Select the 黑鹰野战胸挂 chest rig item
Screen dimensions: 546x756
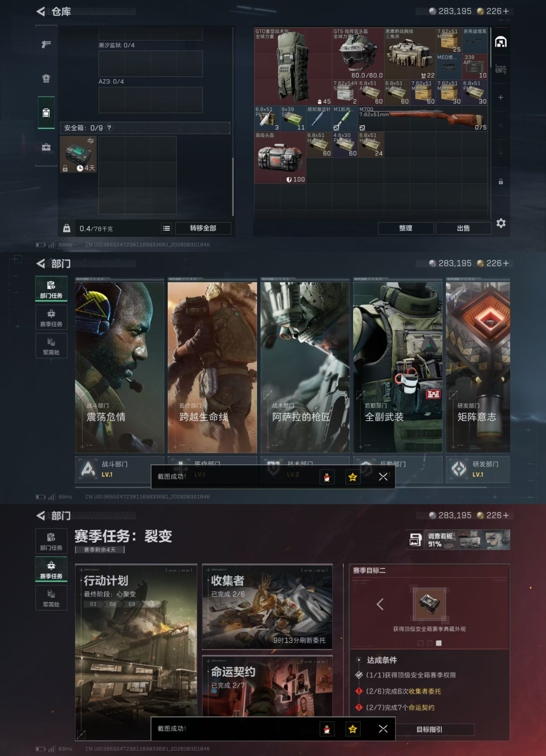point(410,53)
